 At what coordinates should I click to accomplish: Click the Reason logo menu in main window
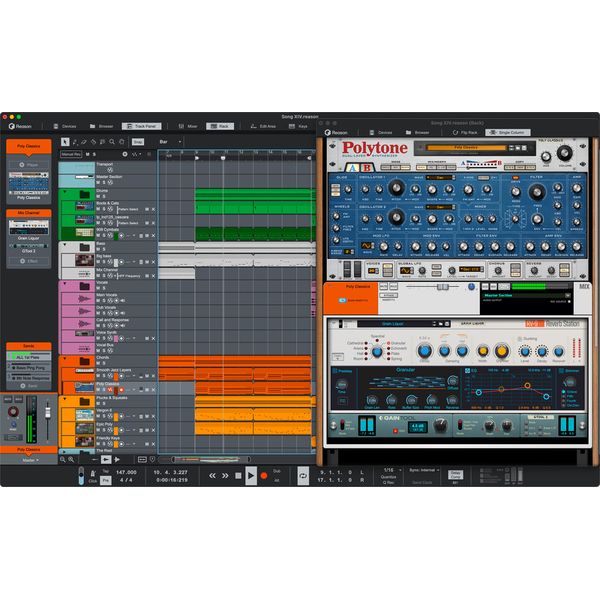20,126
